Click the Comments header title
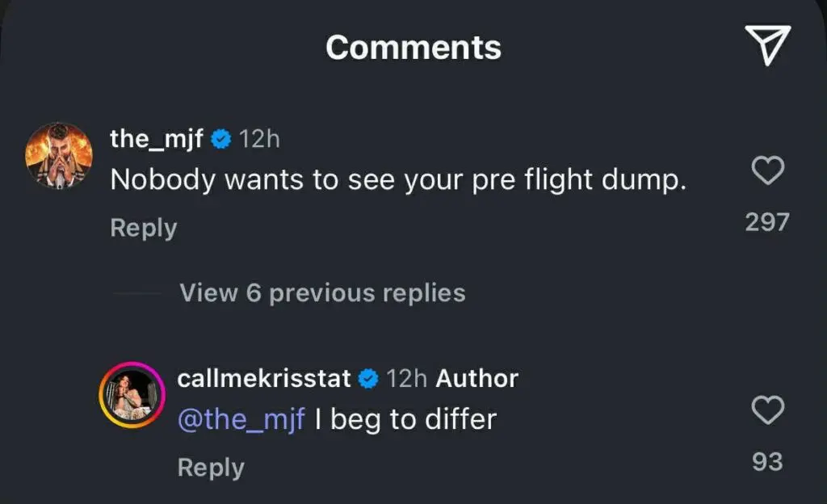 pos(413,47)
